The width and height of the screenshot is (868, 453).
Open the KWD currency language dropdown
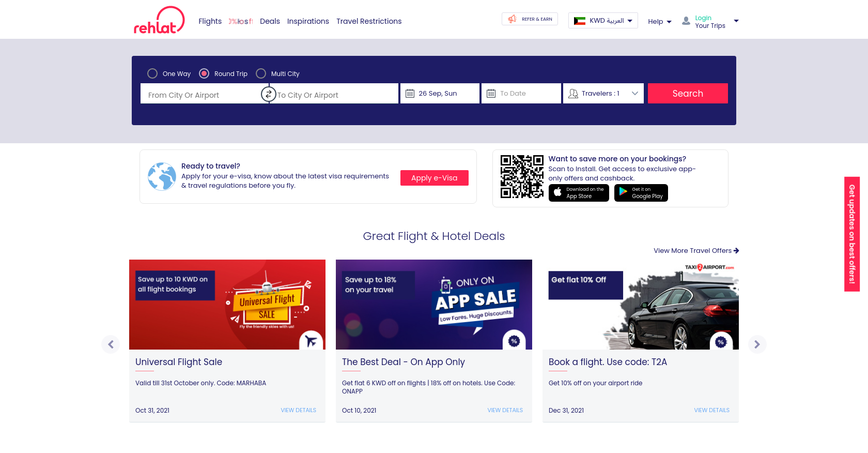coord(603,21)
